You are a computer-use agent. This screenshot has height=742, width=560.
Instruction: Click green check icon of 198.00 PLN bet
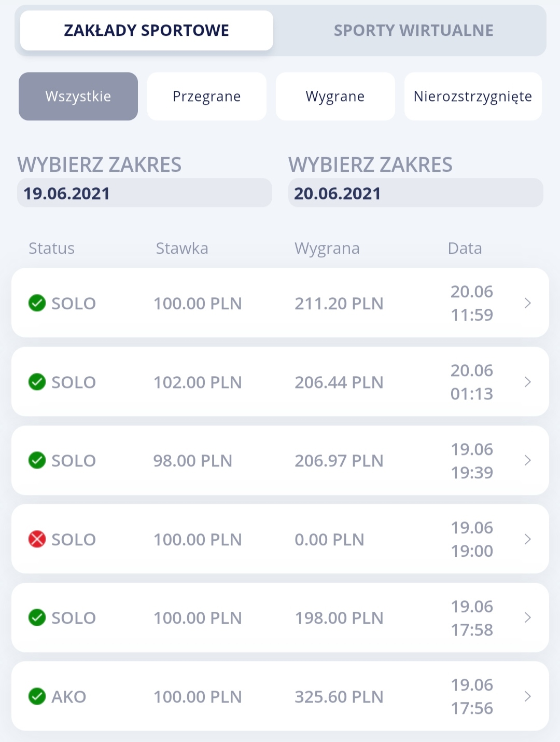(37, 617)
